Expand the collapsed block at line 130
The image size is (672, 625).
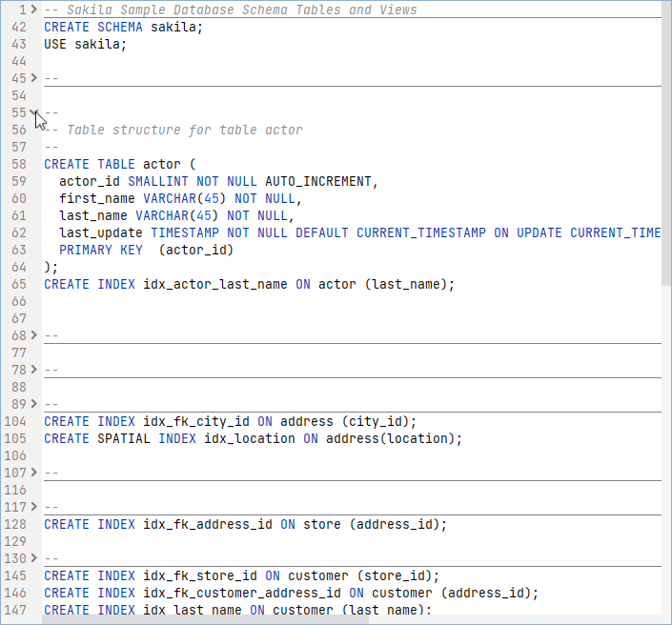click(x=34, y=558)
